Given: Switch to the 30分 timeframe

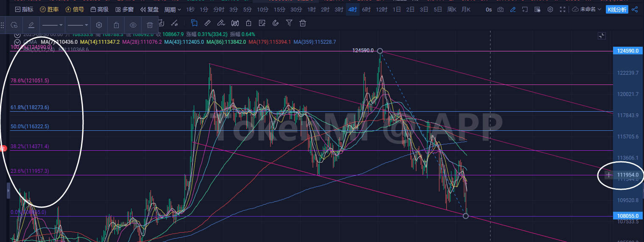Looking at the screenshot, I should click(296, 9).
